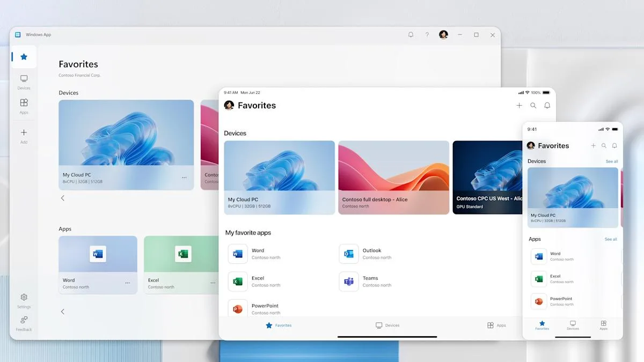644x362 pixels.
Task: Open Devices from the left sidebar
Action: pos(23,81)
